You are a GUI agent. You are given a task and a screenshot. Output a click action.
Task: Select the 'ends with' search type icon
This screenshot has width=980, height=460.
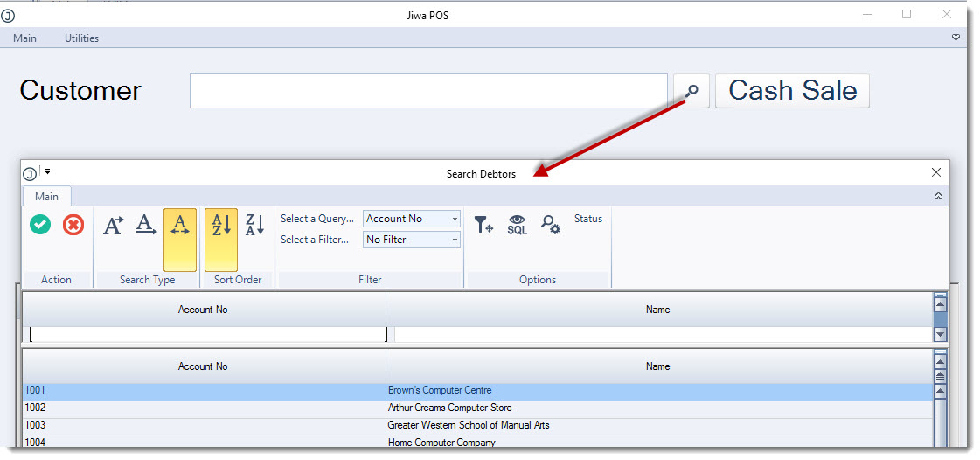point(146,225)
